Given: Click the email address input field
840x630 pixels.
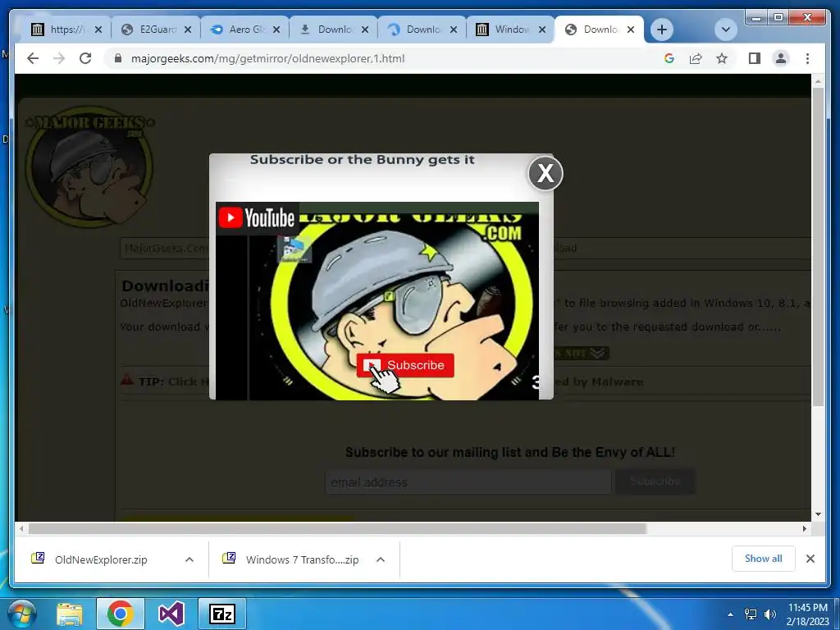Looking at the screenshot, I should (x=468, y=482).
